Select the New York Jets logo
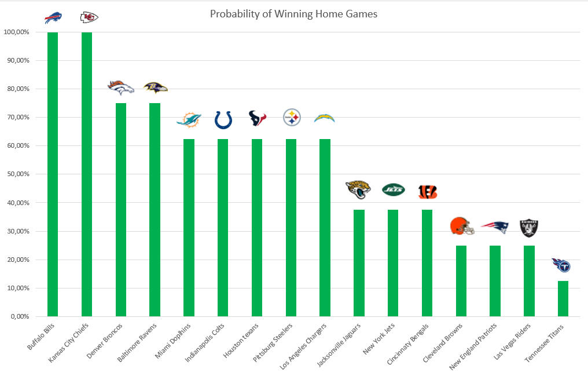The height and width of the screenshot is (376, 588). tap(394, 189)
